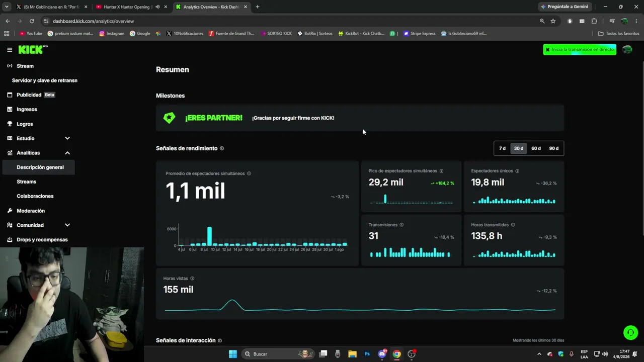Open Colaboraciones under Analíticas
Screen dimensions: 644x362
[x=35, y=196]
